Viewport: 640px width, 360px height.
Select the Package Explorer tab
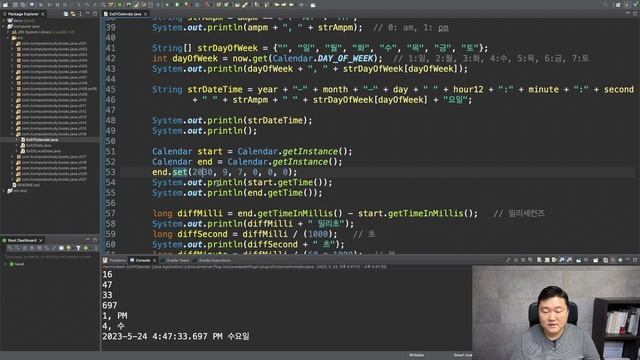point(23,14)
